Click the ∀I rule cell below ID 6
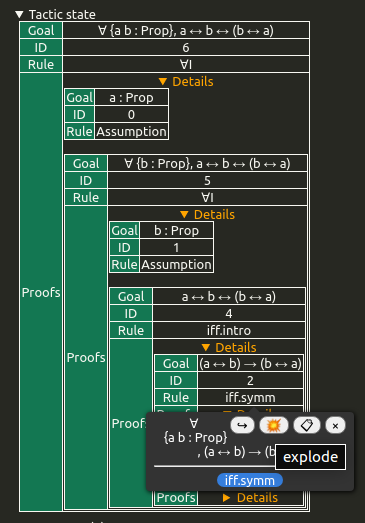This screenshot has width=365, height=523. [186, 64]
